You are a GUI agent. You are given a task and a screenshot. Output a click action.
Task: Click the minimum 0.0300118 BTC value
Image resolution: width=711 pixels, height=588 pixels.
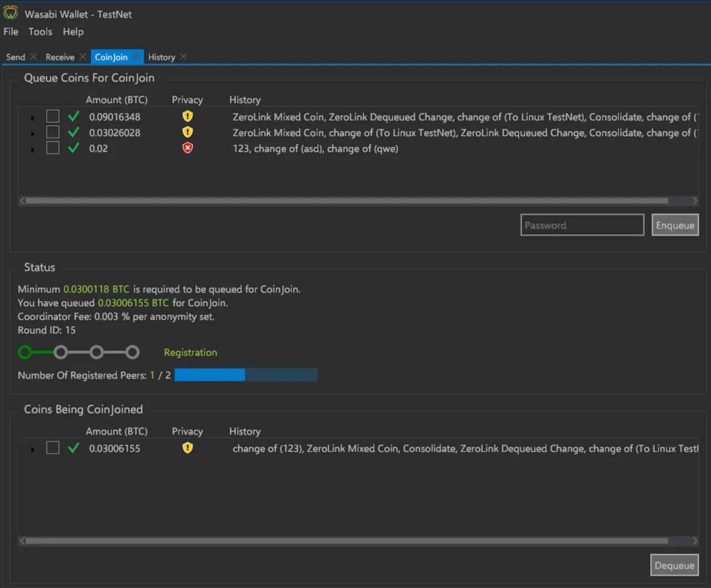(x=96, y=289)
